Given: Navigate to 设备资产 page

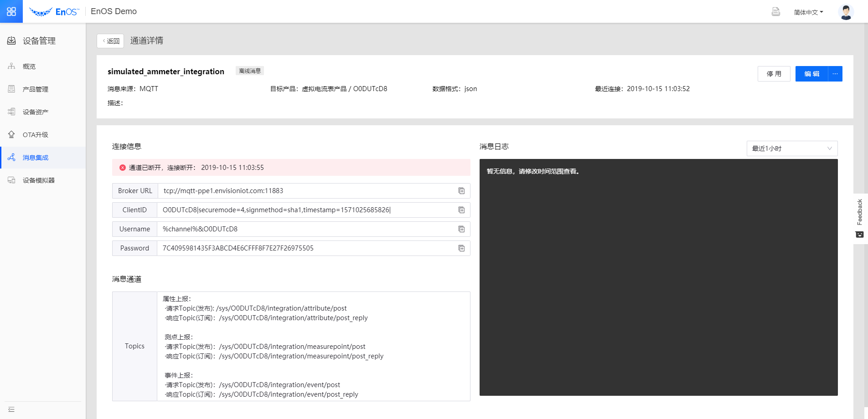Looking at the screenshot, I should coord(35,112).
